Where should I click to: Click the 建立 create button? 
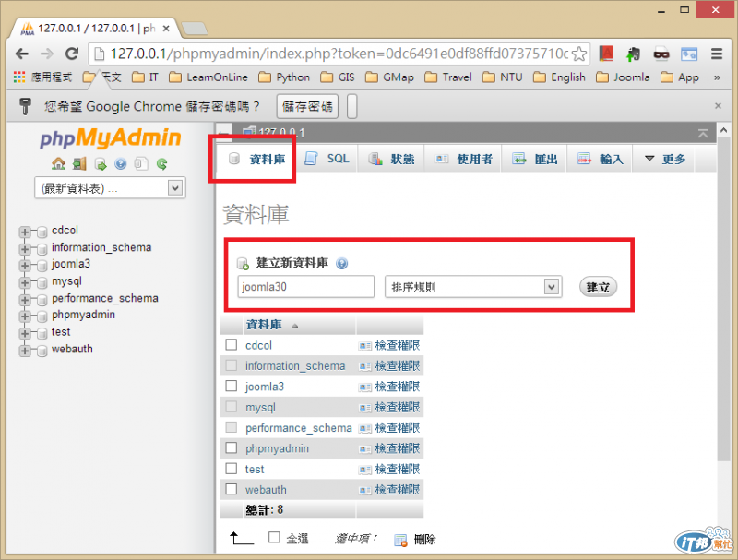point(598,287)
